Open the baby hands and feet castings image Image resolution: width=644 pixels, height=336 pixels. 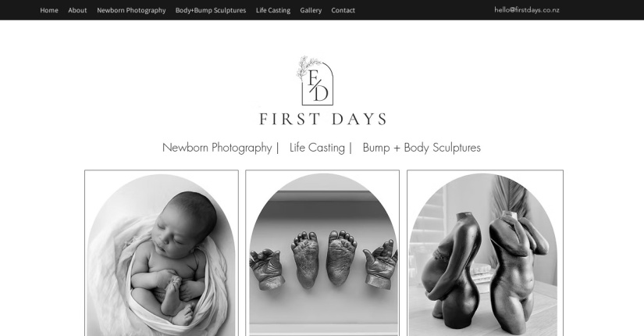point(322,253)
